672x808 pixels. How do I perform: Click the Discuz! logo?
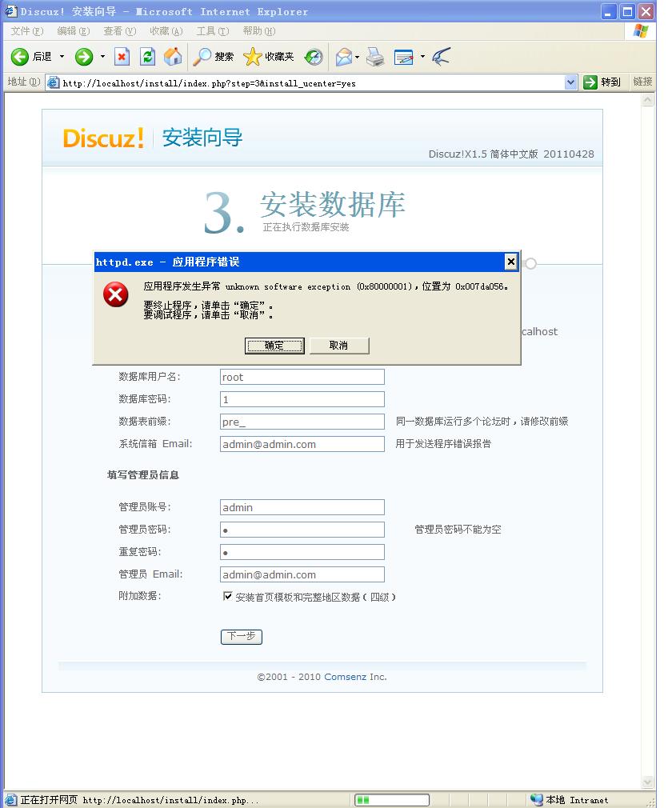tap(103, 138)
